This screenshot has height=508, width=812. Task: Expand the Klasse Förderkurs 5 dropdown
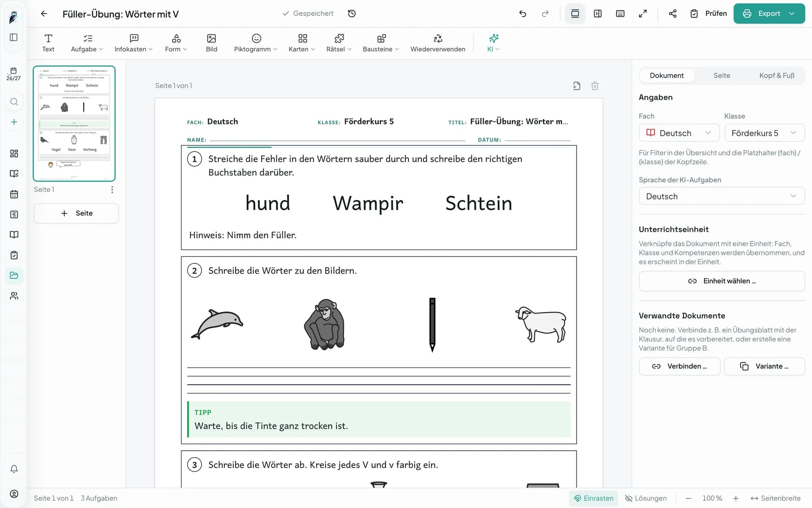pos(764,133)
